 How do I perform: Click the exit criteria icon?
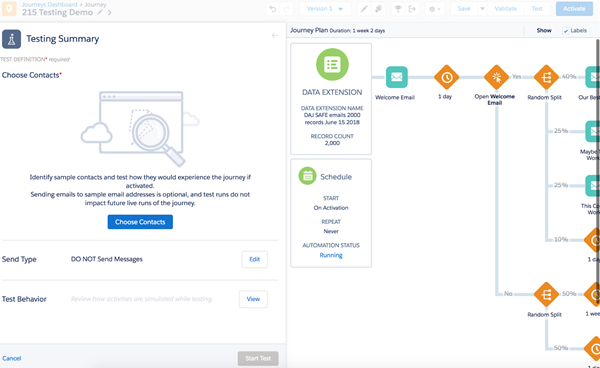click(x=412, y=9)
